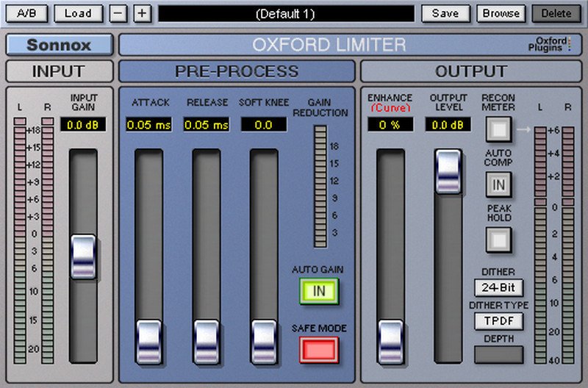Open the preset name display (Default 1)
The height and width of the screenshot is (388, 588).
(x=286, y=13)
